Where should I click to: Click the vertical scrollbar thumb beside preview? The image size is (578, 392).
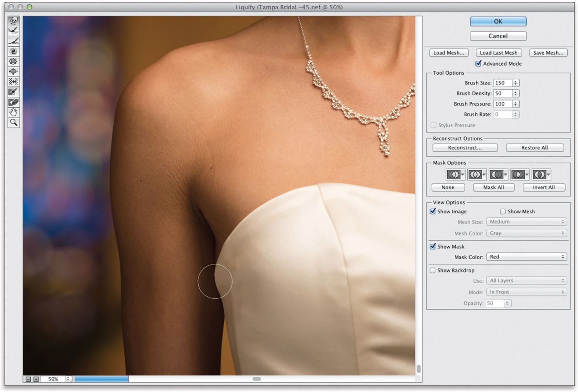418,369
